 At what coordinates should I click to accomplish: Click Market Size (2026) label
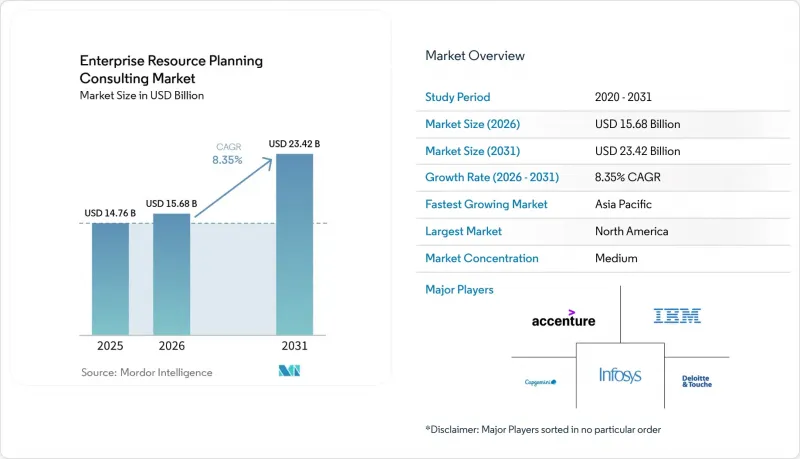(472, 124)
